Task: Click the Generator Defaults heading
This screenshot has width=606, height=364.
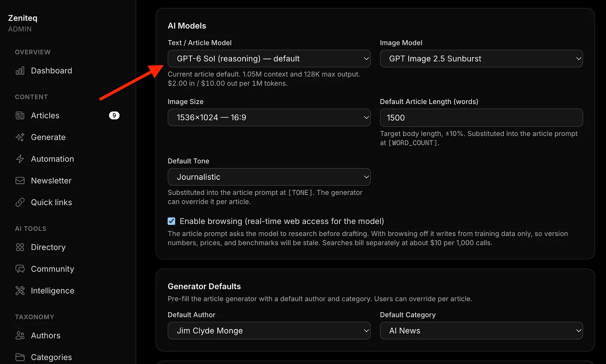Action: tap(204, 287)
